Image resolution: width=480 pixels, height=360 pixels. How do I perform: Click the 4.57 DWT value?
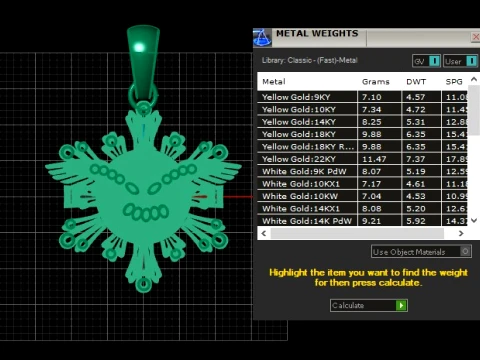point(416,97)
